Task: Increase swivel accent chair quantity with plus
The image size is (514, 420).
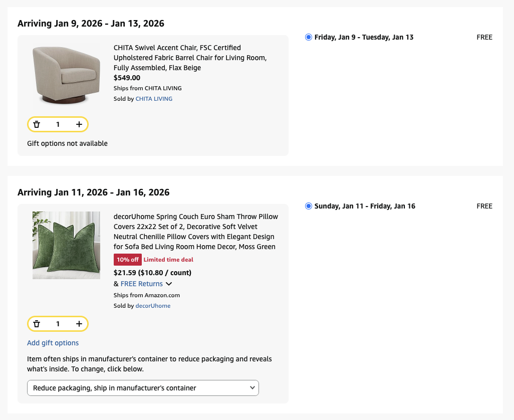Action: pos(79,124)
